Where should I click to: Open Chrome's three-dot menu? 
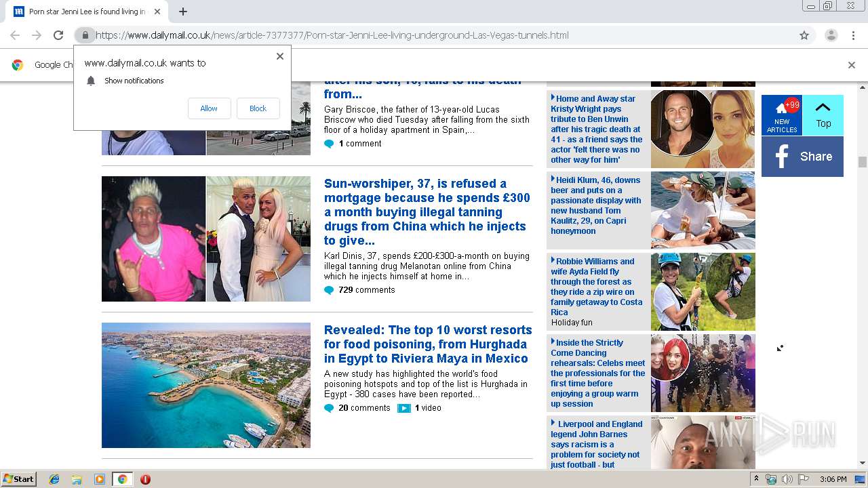(853, 35)
